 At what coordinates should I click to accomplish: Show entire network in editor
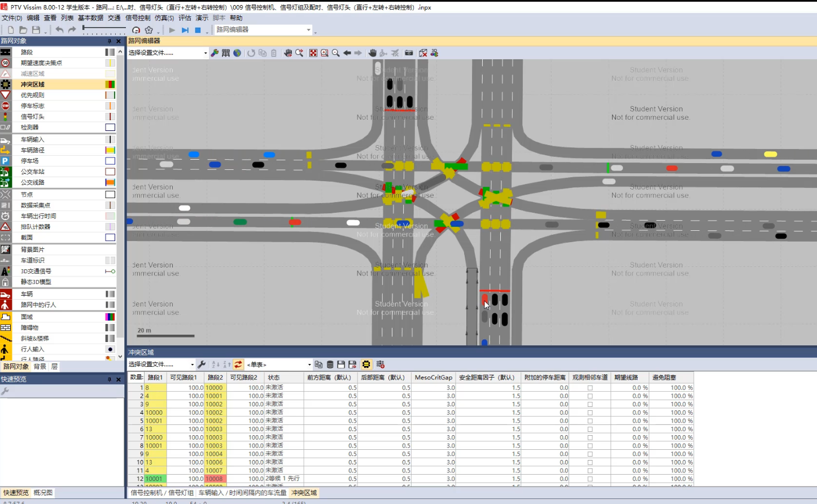tap(313, 53)
